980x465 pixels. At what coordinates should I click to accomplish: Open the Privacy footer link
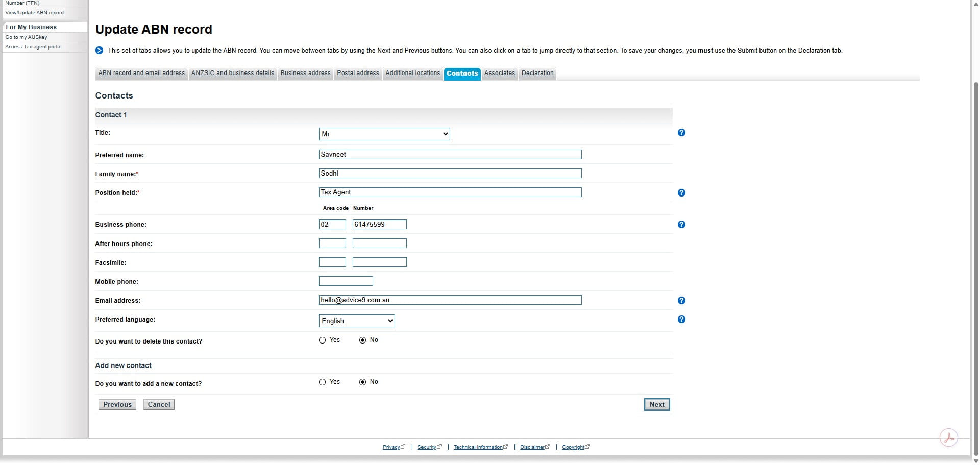(x=394, y=447)
